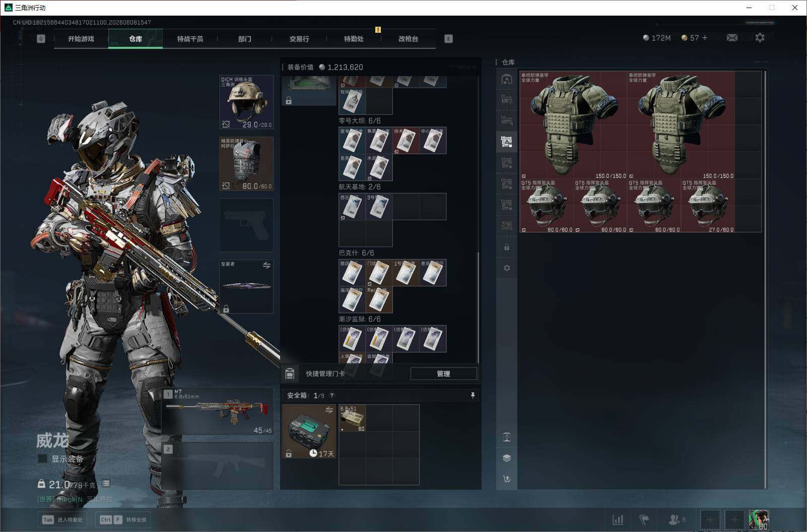The image size is (807, 532).
Task: Go to the 部门 tab
Action: (244, 39)
